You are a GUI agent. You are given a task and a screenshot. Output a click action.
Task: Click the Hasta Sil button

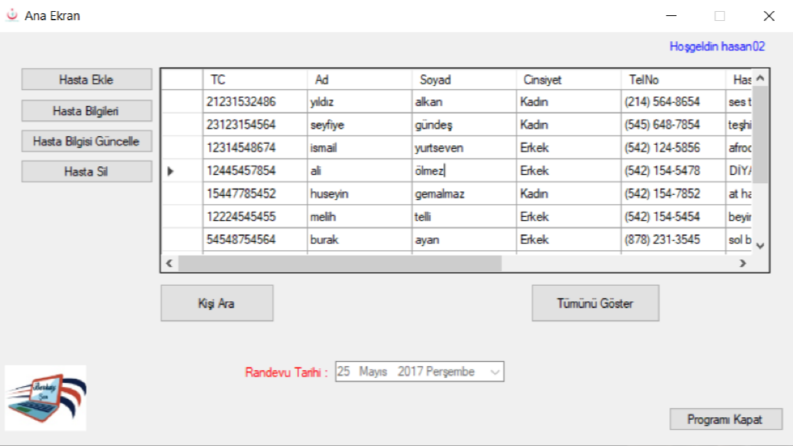(86, 171)
